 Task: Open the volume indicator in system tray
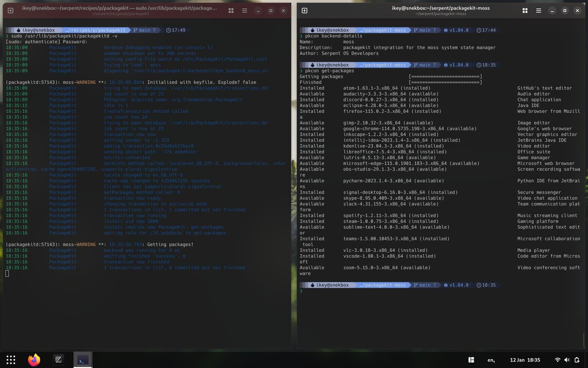click(567, 360)
